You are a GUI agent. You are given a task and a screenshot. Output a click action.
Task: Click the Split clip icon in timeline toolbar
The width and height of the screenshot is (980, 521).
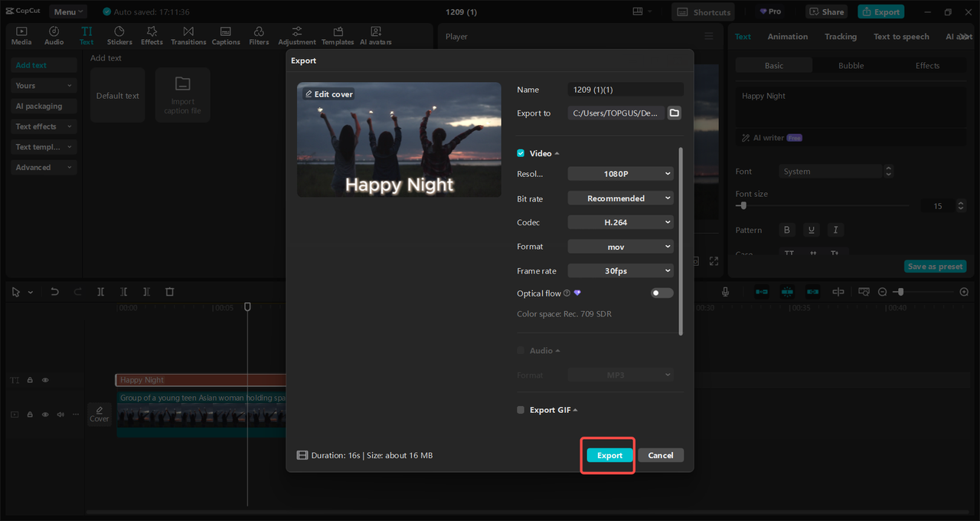pos(100,292)
